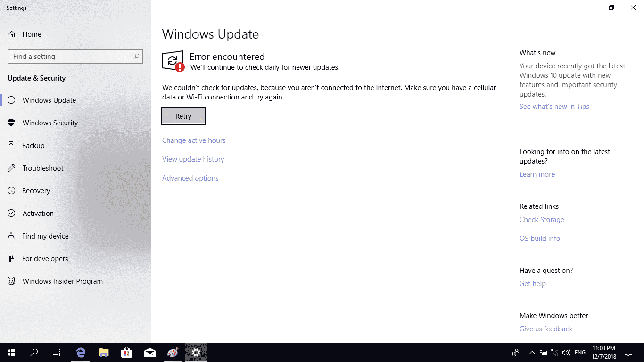Click the Learn more link
This screenshot has width=644, height=362.
[x=537, y=174]
